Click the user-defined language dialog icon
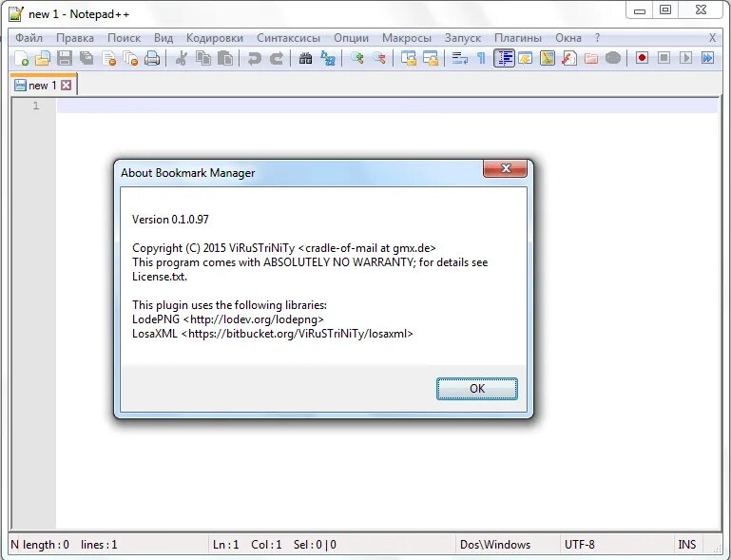Image resolution: width=731 pixels, height=560 pixels. coord(526,58)
